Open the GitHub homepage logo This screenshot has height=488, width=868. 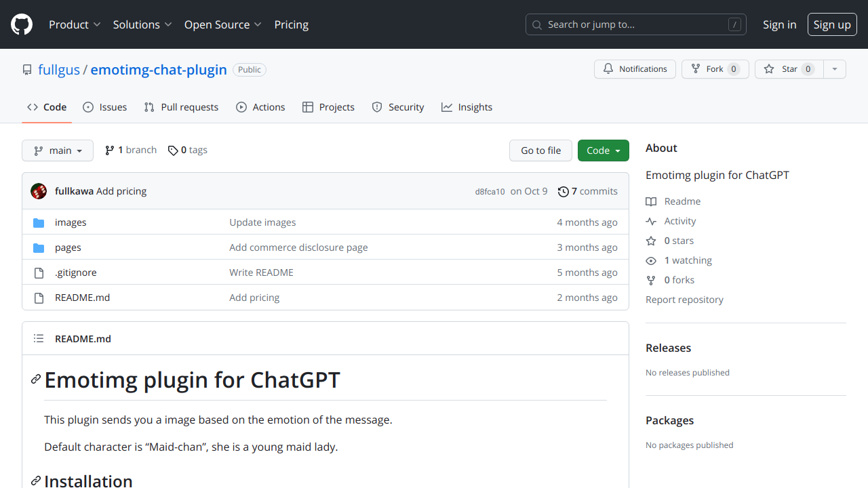[22, 24]
